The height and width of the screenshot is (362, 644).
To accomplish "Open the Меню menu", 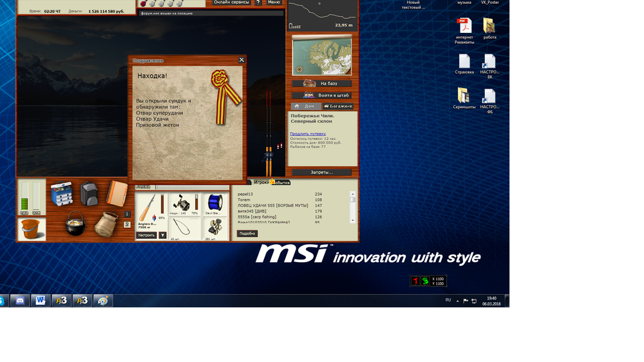I will point(274,3).
